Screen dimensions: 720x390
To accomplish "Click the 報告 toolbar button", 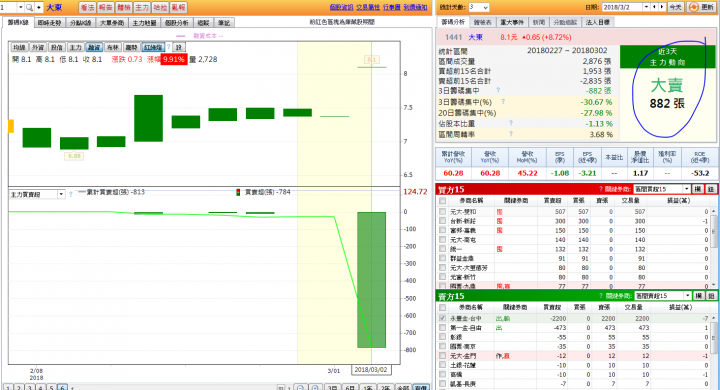I will click(105, 7).
